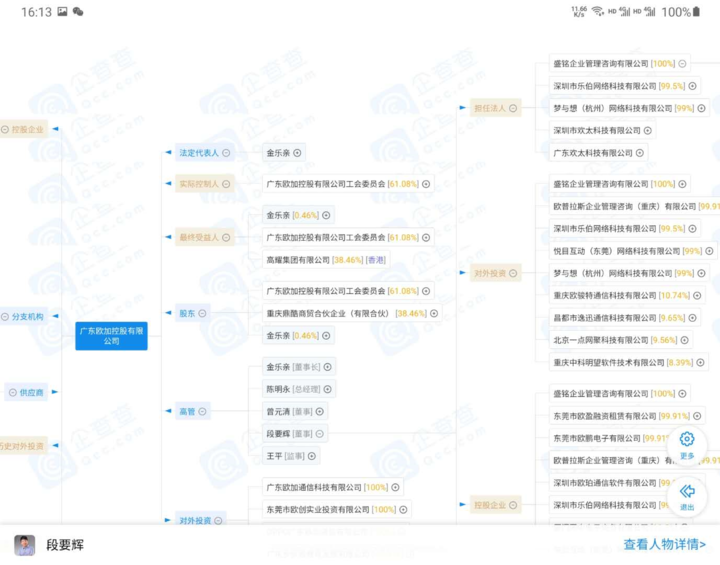The width and height of the screenshot is (720, 565).
Task: Expand 盛铭企业管理咨询 100% under 控股企业
Action: coord(682,394)
